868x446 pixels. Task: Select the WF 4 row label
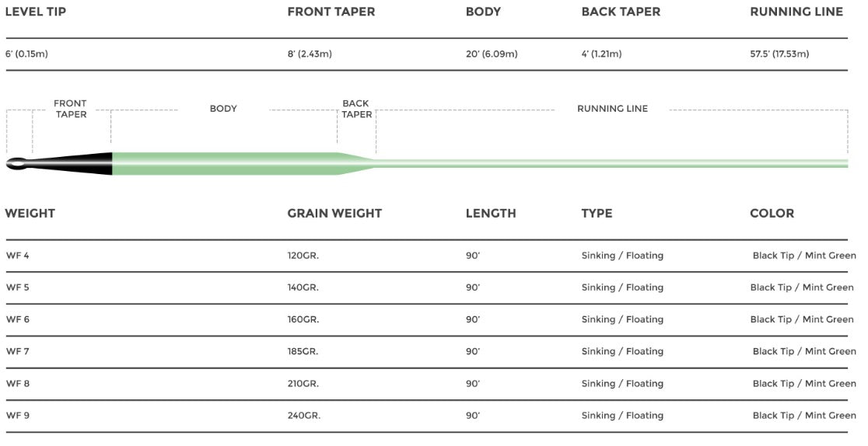[18, 256]
